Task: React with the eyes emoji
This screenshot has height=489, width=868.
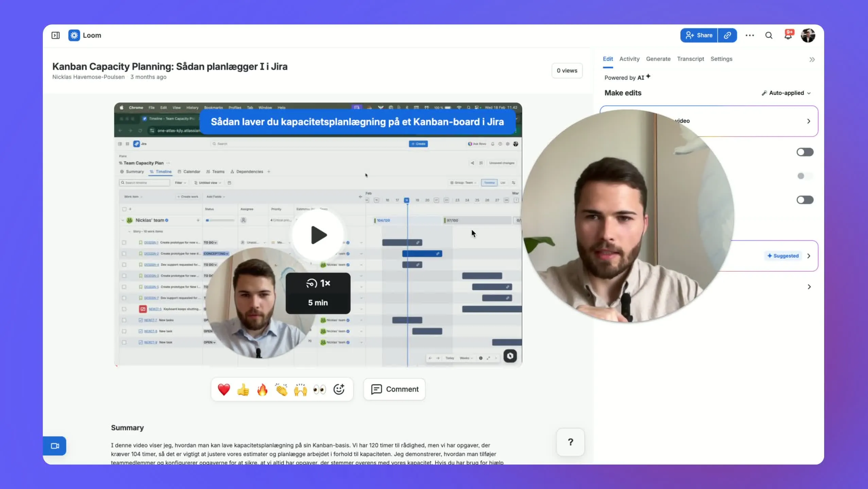Action: coord(319,390)
